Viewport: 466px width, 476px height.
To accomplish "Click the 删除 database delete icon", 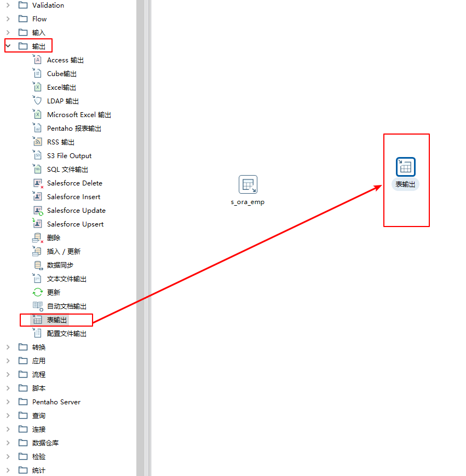I will tap(38, 237).
